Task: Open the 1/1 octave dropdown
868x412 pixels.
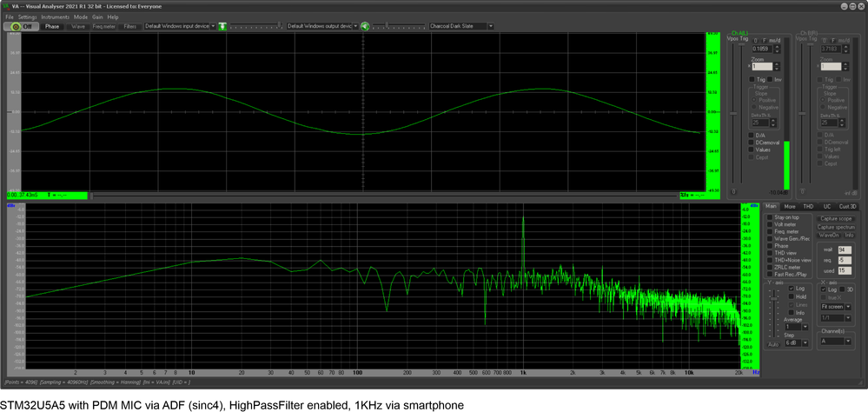Action: [x=848, y=318]
